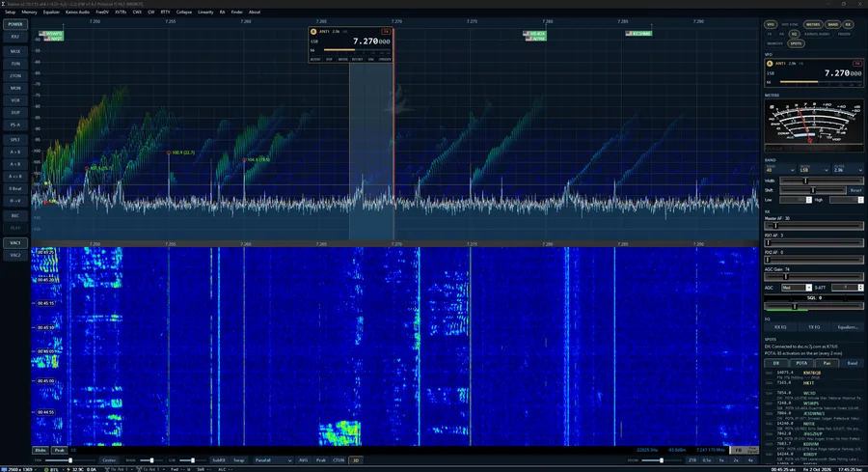Click the Blobs button below waterfall
This screenshot has height=472, width=868.
point(41,451)
